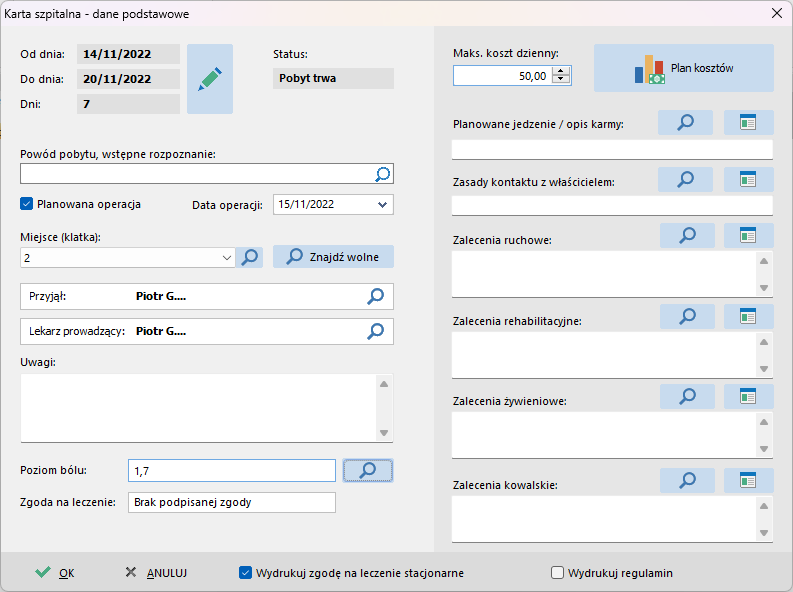Click magnifier in Przyjął row
The height and width of the screenshot is (592, 793).
(375, 297)
